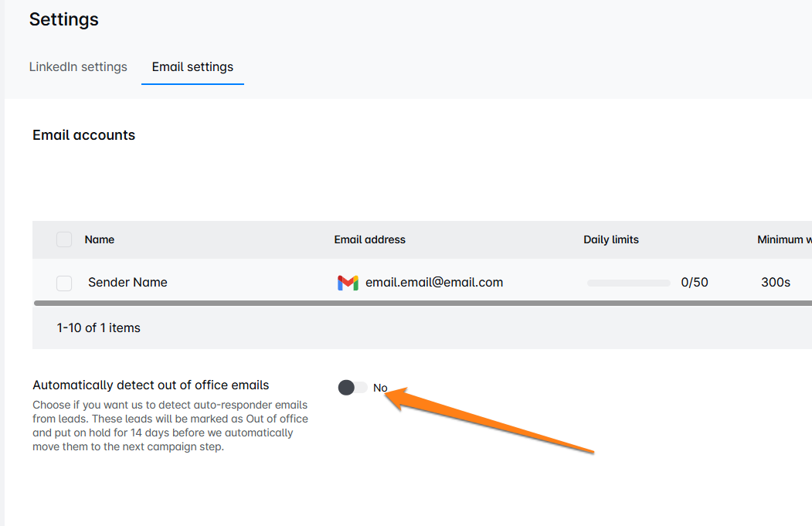Click the partially visible Minimum column header
This screenshot has height=526, width=812.
click(x=782, y=239)
